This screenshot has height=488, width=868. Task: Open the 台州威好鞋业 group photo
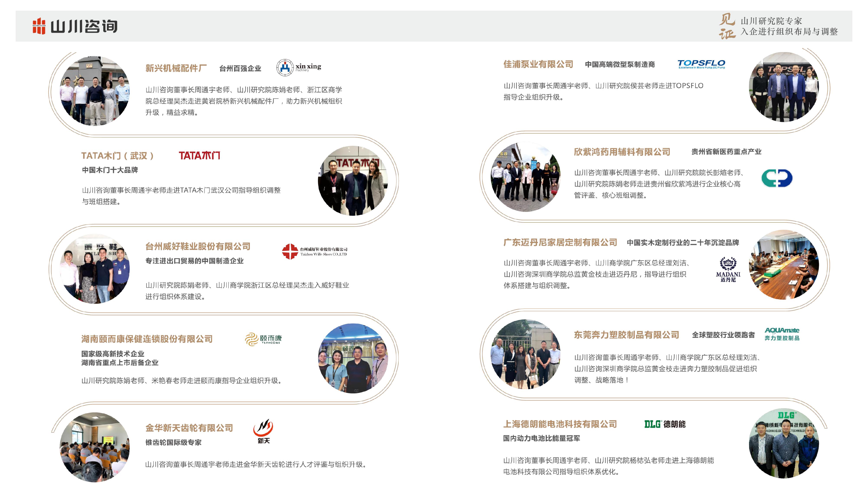tap(95, 269)
